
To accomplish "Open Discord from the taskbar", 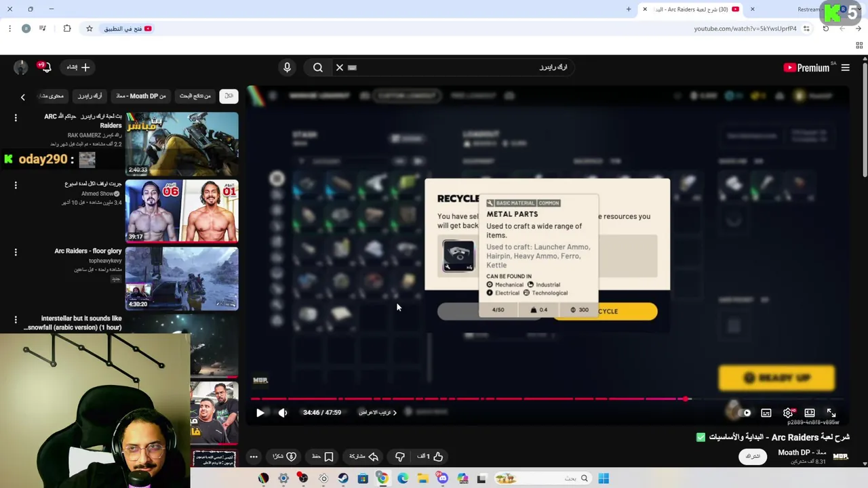I will [443, 479].
